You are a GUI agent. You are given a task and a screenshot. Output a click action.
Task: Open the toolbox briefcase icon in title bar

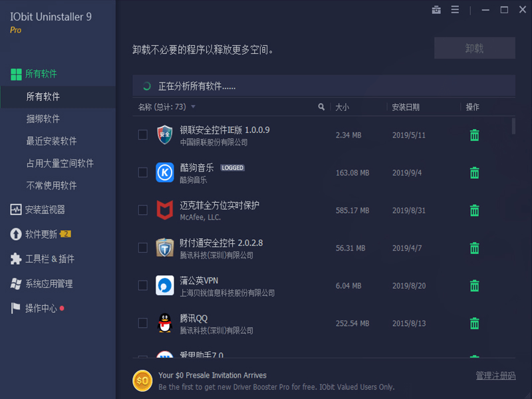tap(436, 10)
